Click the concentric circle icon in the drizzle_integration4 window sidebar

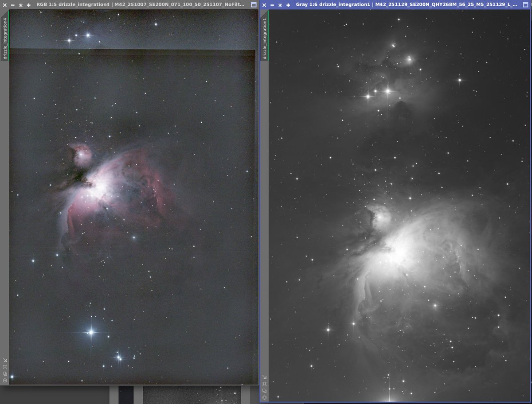click(x=5, y=380)
